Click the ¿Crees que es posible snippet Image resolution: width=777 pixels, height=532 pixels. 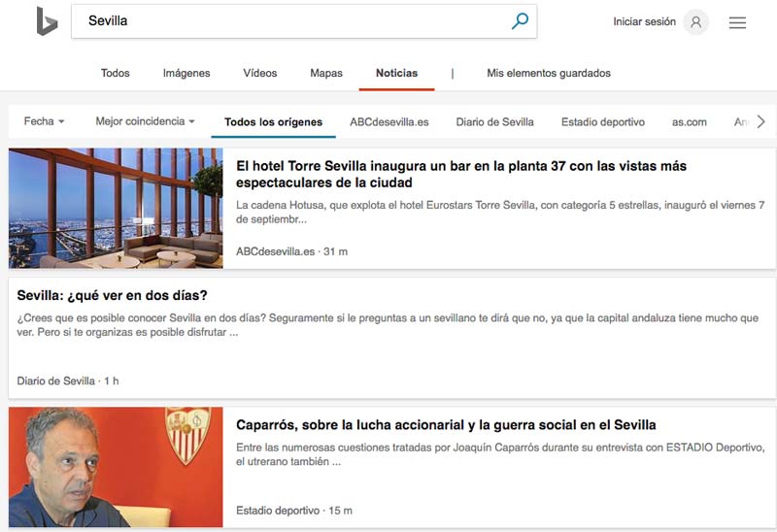pyautogui.click(x=388, y=325)
